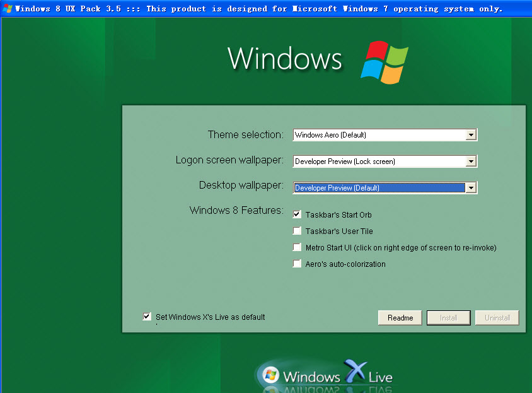The width and height of the screenshot is (532, 393).
Task: Uncheck Set Windows X's Live as default
Action: tap(147, 317)
